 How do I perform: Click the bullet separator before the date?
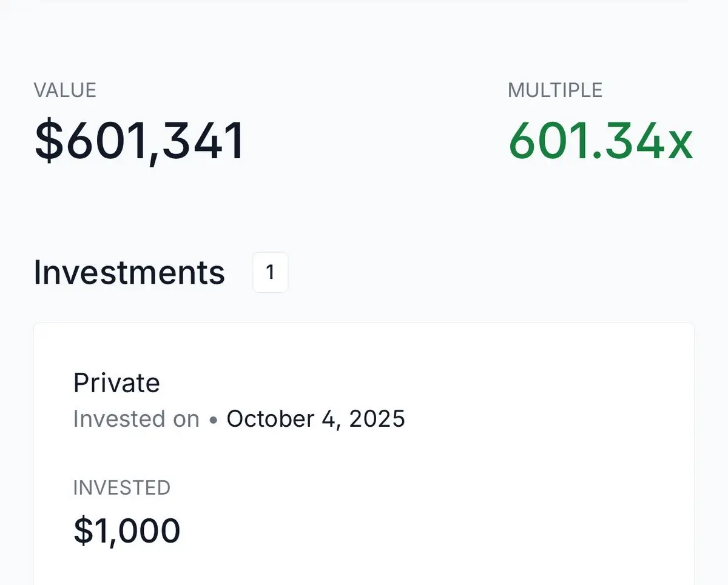pos(213,420)
